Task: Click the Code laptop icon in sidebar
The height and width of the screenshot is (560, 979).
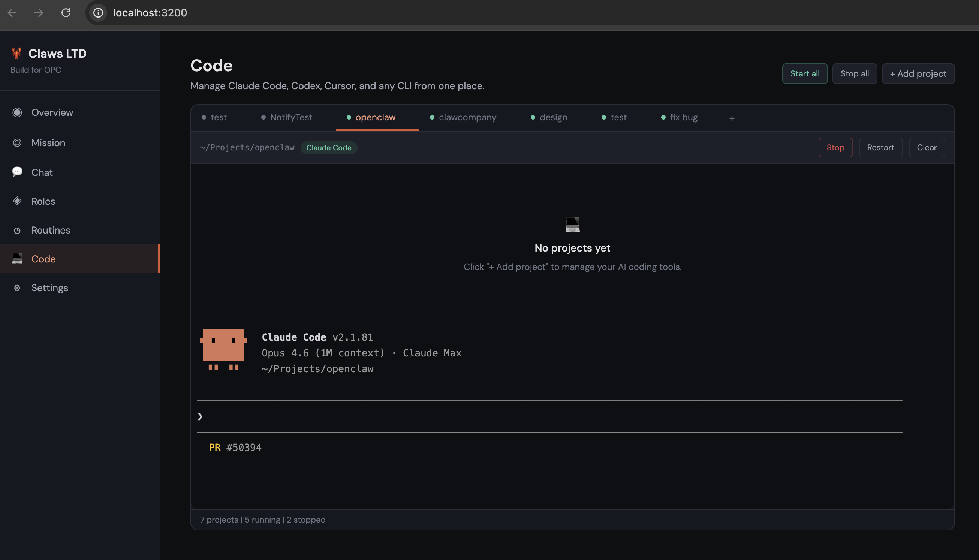Action: 17,258
